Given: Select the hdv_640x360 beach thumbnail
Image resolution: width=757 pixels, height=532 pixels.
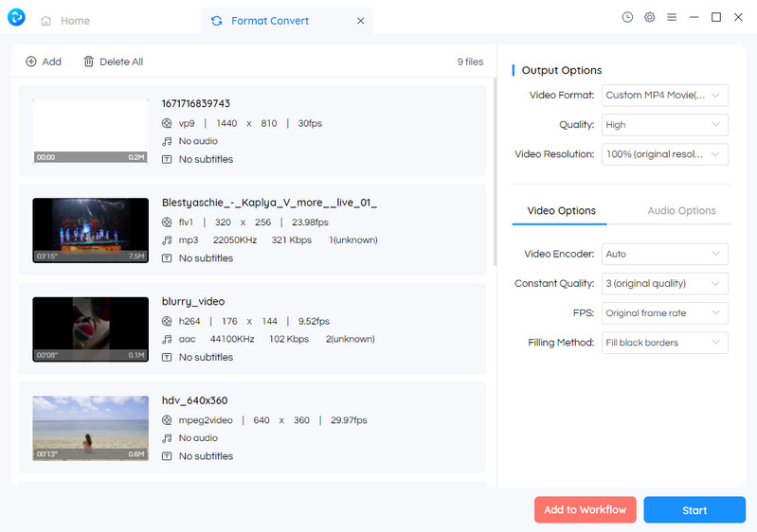Looking at the screenshot, I should pos(91,428).
